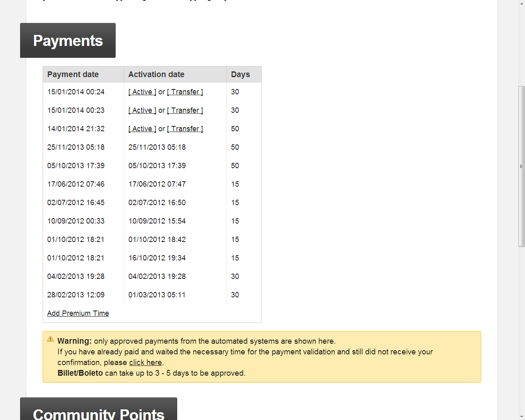Activate the 15/01/2014 00:23 payment
The height and width of the screenshot is (420, 525).
[142, 110]
